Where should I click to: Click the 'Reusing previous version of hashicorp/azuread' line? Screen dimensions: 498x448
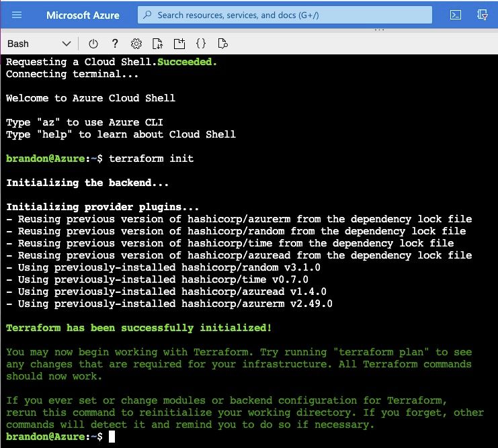[239, 255]
